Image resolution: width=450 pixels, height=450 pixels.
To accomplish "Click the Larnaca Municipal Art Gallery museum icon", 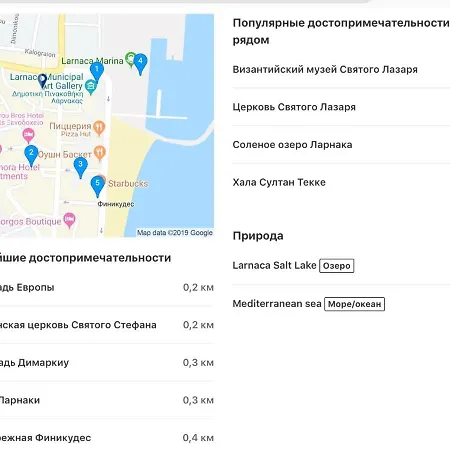I will pyautogui.click(x=91, y=87).
